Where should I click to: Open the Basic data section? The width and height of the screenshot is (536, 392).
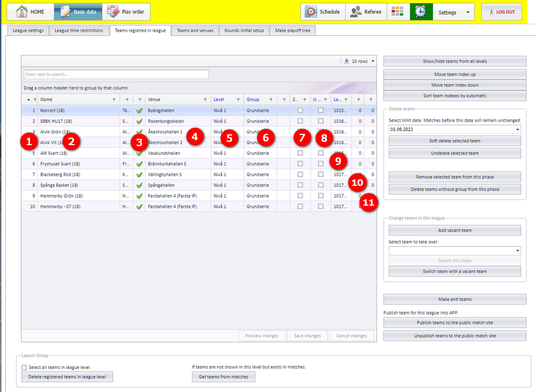(78, 12)
